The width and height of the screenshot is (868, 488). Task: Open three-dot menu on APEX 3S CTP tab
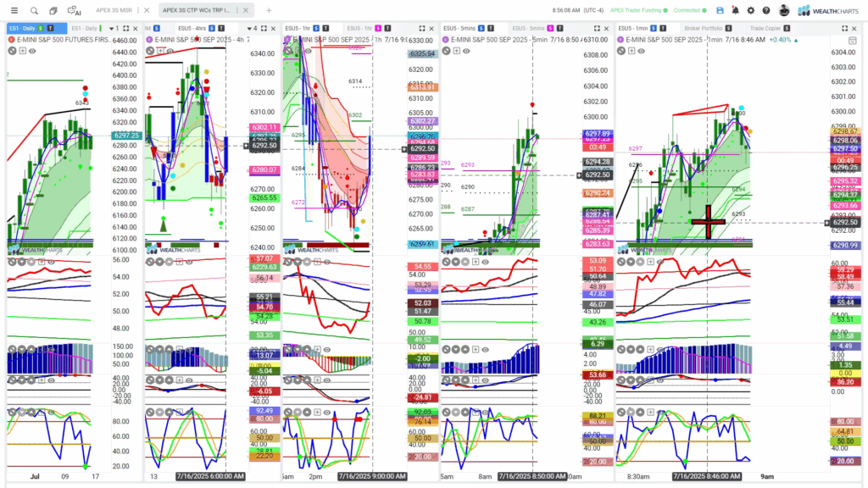(237, 10)
